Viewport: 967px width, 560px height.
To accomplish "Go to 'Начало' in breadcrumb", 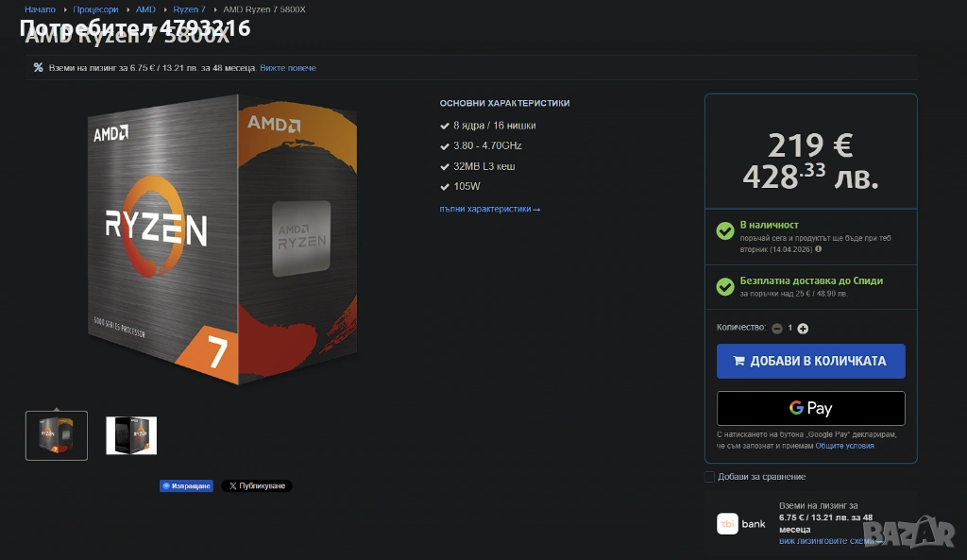I will coord(40,9).
